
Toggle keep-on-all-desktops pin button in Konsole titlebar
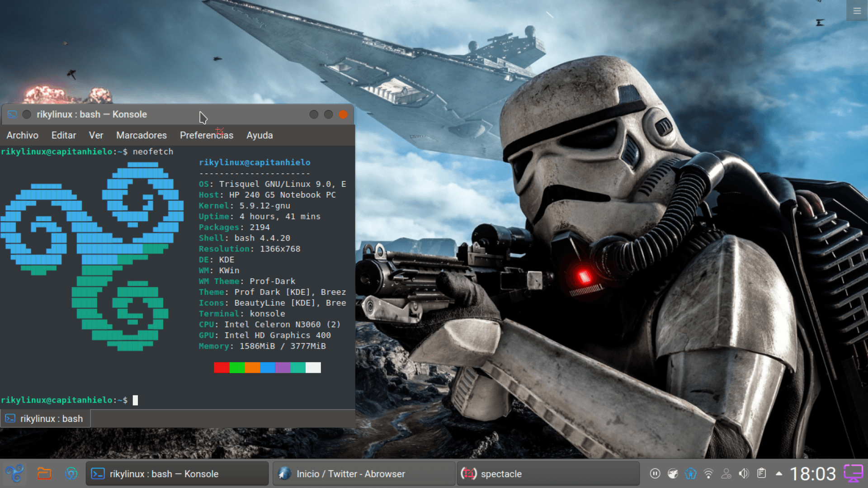27,114
